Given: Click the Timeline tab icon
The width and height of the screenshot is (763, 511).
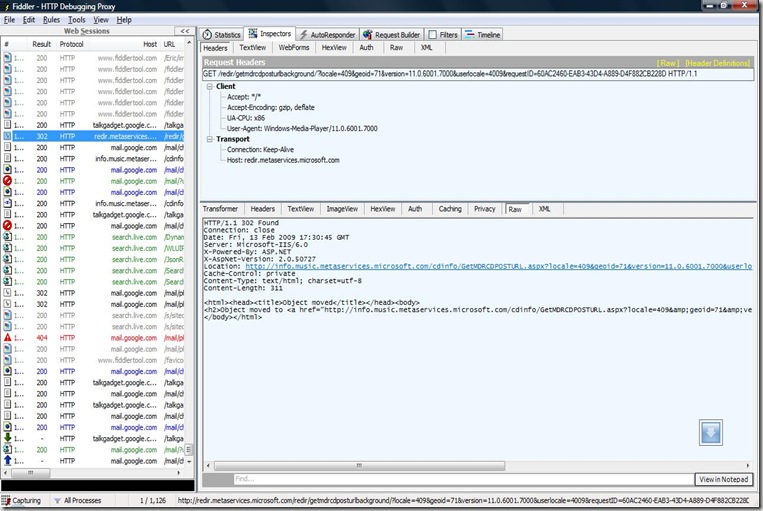Looking at the screenshot, I should click(470, 35).
